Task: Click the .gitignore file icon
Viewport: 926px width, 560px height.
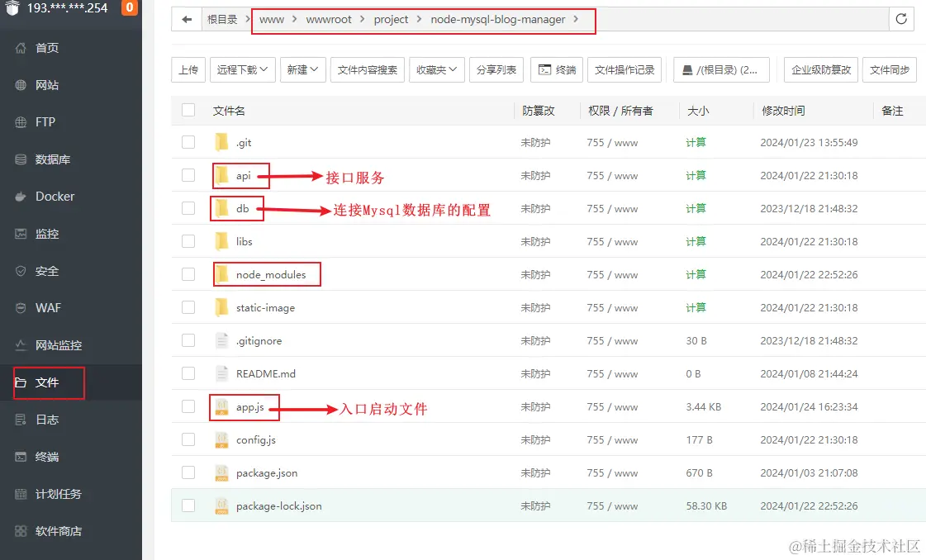Action: click(x=221, y=341)
